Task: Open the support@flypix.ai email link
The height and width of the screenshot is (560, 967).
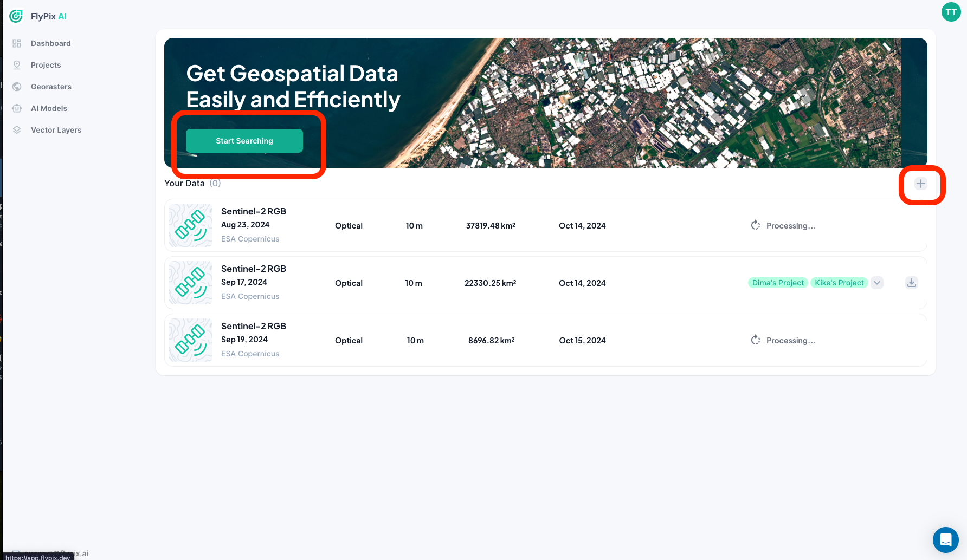Action: point(53,554)
